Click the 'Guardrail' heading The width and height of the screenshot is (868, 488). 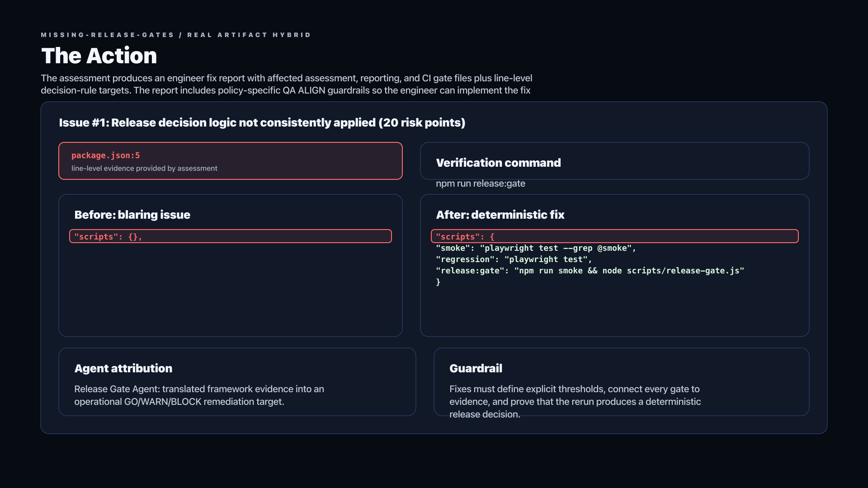pyautogui.click(x=476, y=368)
